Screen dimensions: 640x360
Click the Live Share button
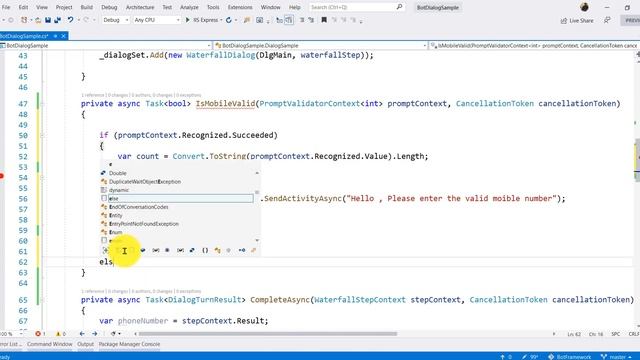pyautogui.click(x=577, y=20)
